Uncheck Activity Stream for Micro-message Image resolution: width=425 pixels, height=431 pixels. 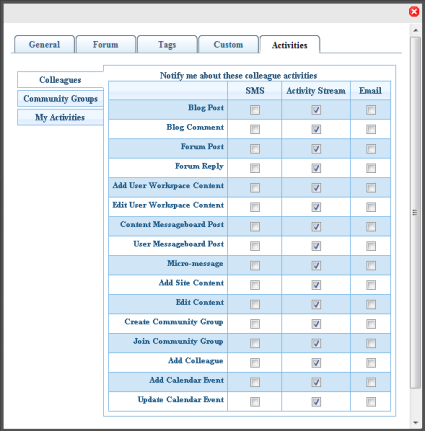click(316, 266)
